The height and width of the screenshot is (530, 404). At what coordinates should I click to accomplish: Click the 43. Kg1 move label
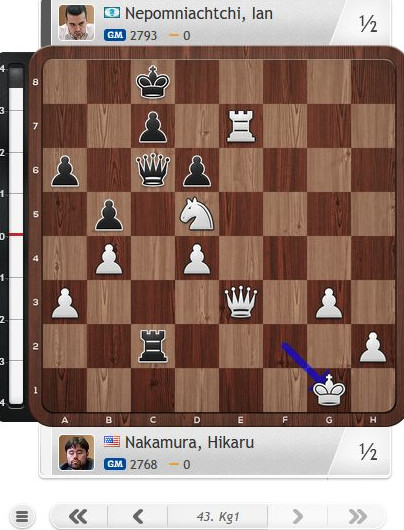[218, 516]
